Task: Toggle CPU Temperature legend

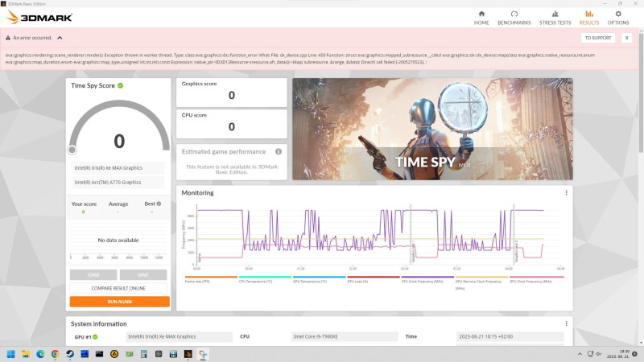Action: [x=265, y=279]
